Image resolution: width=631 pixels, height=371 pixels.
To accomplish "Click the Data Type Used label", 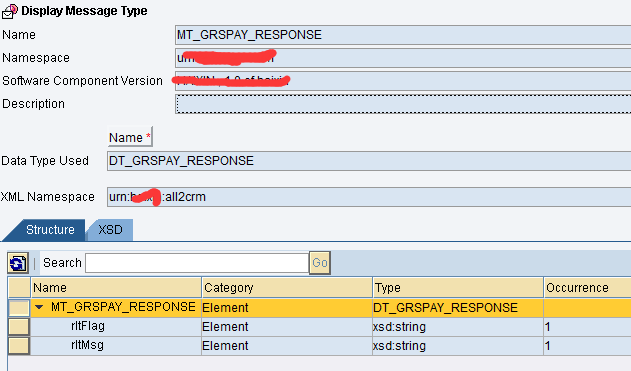I will (x=45, y=161).
